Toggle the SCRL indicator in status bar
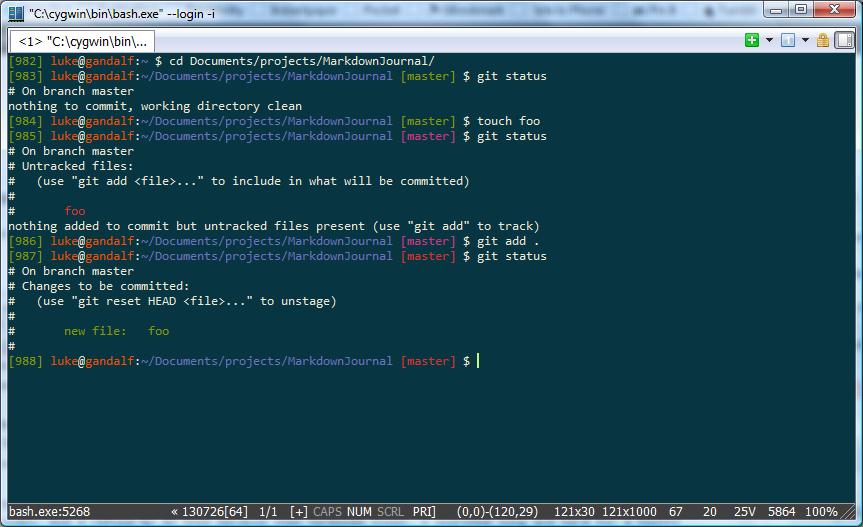863x527 pixels. click(x=390, y=512)
